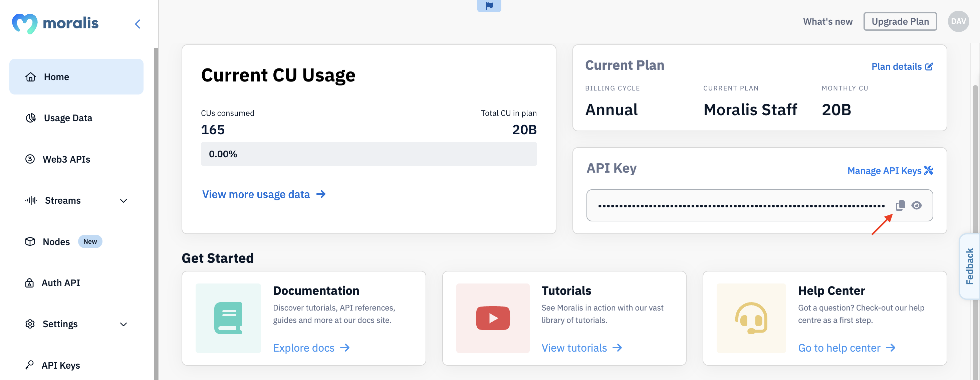
Task: Copy the API key with the copy icon
Action: 901,205
